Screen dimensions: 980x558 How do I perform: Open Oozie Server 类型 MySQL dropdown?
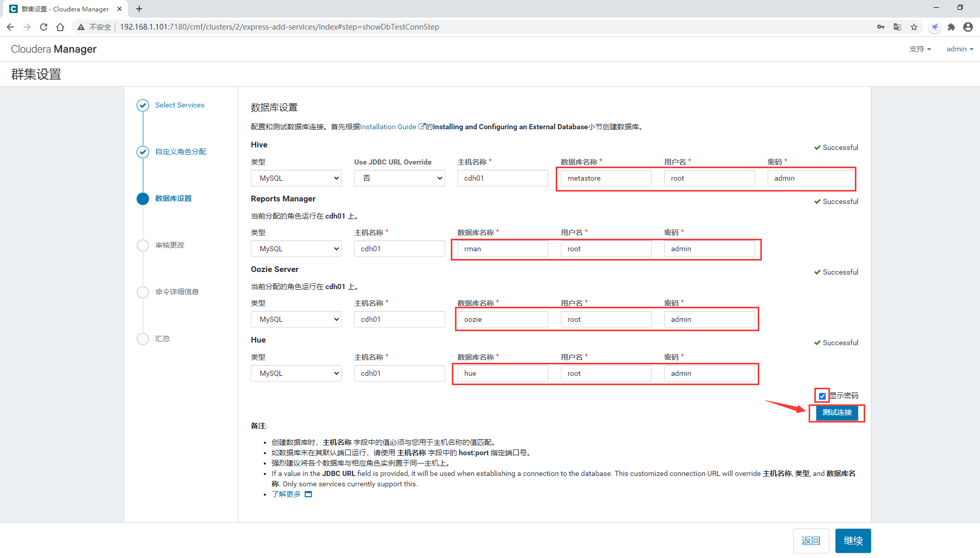[x=296, y=319]
